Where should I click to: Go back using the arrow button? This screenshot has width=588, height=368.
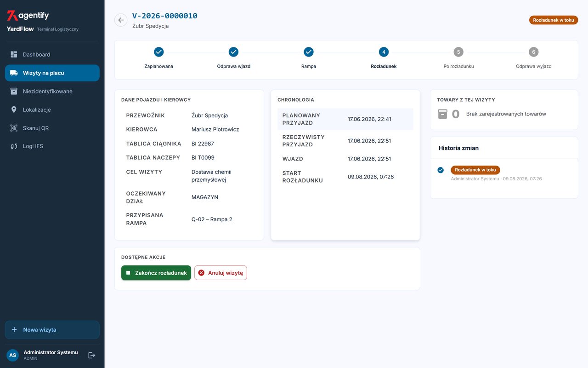121,20
